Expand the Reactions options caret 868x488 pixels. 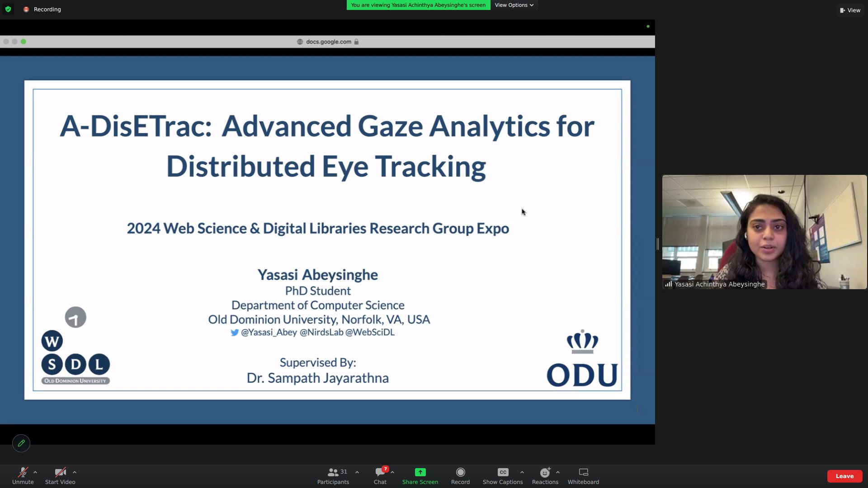558,472
